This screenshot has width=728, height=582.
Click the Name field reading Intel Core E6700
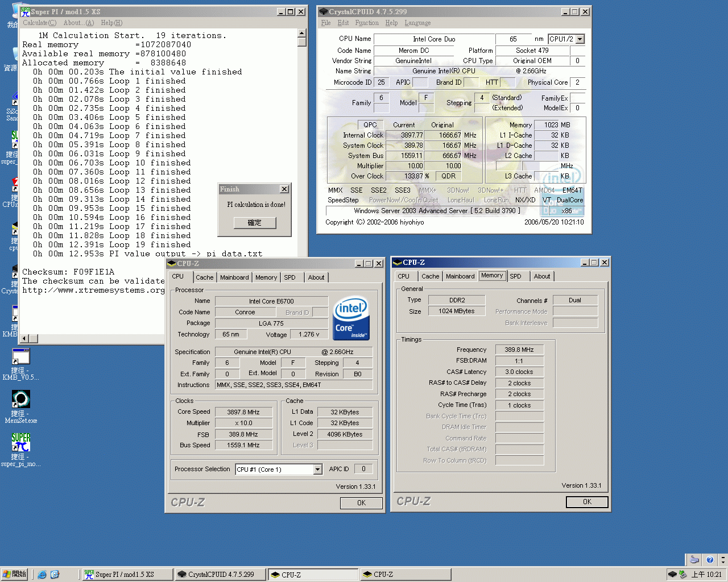pyautogui.click(x=271, y=301)
